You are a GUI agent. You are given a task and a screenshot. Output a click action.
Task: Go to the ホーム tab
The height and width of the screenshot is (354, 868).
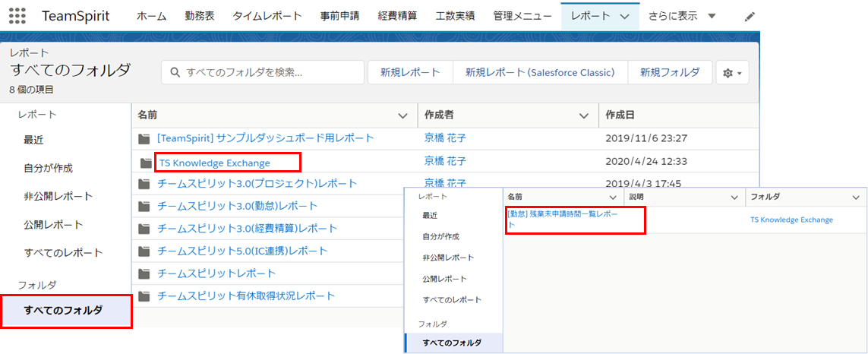pyautogui.click(x=152, y=16)
